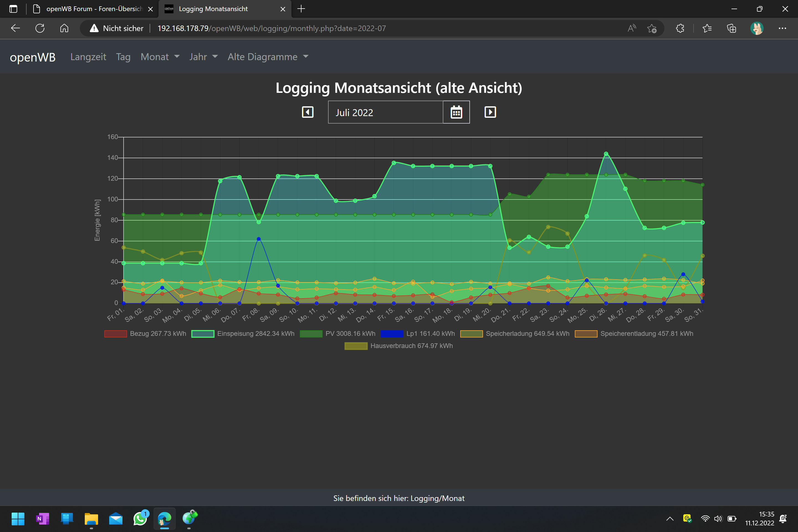Open the Alte Diagramme dropdown

tap(268, 57)
